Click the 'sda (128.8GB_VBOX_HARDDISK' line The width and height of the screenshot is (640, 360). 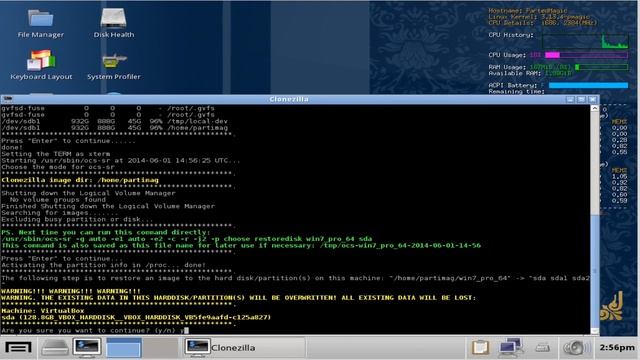point(136,317)
